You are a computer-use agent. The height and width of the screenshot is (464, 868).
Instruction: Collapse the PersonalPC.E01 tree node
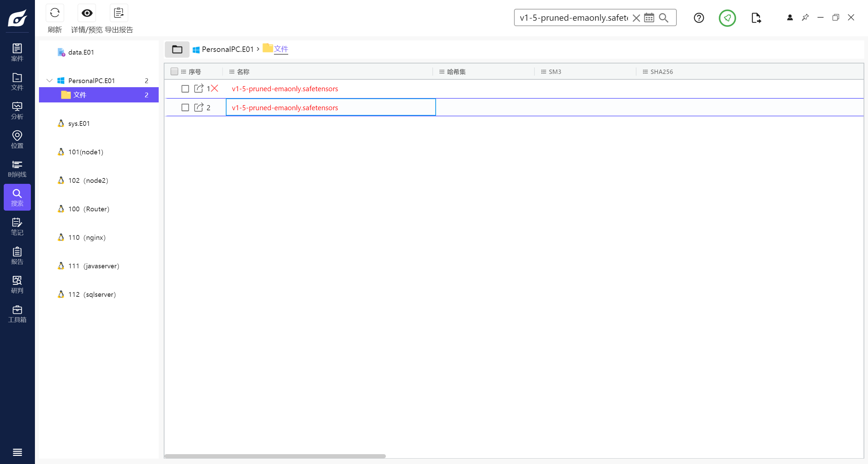click(50, 81)
